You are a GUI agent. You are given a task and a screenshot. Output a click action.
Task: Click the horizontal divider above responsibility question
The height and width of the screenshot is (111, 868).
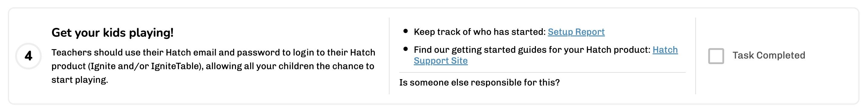(542, 72)
